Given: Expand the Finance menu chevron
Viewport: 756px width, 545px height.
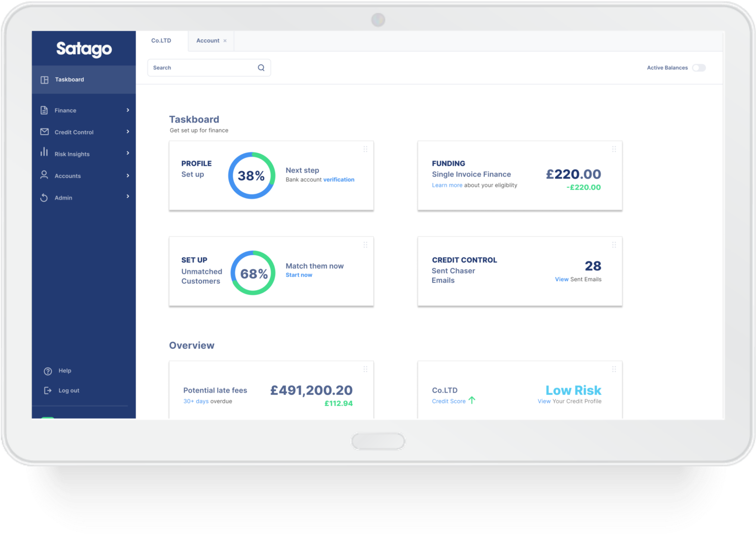Looking at the screenshot, I should (128, 110).
